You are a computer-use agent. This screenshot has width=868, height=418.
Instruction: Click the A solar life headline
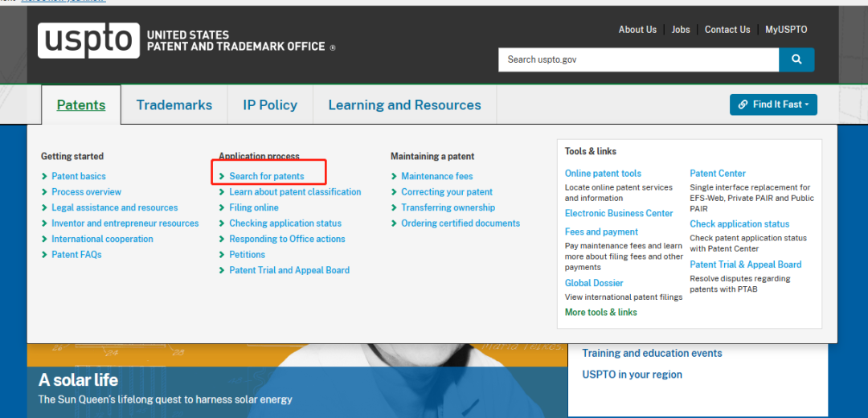tap(78, 380)
